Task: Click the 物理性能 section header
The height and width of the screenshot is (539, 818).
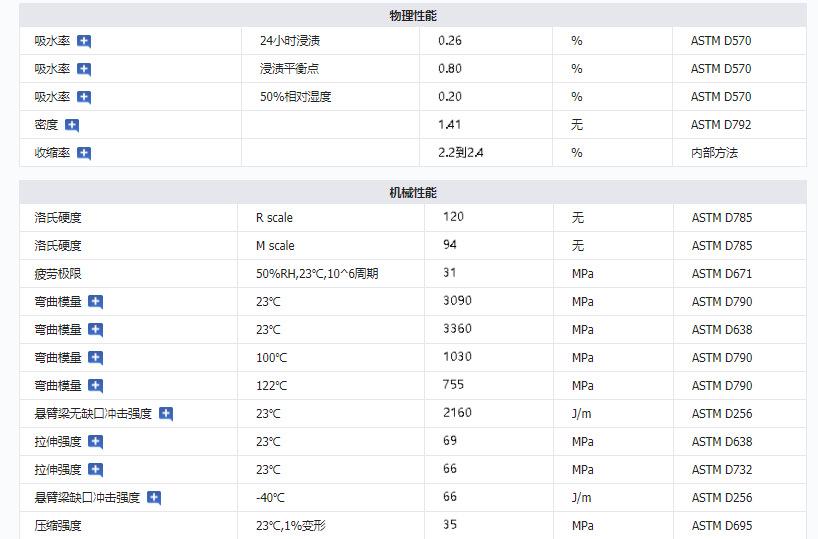Action: click(412, 16)
